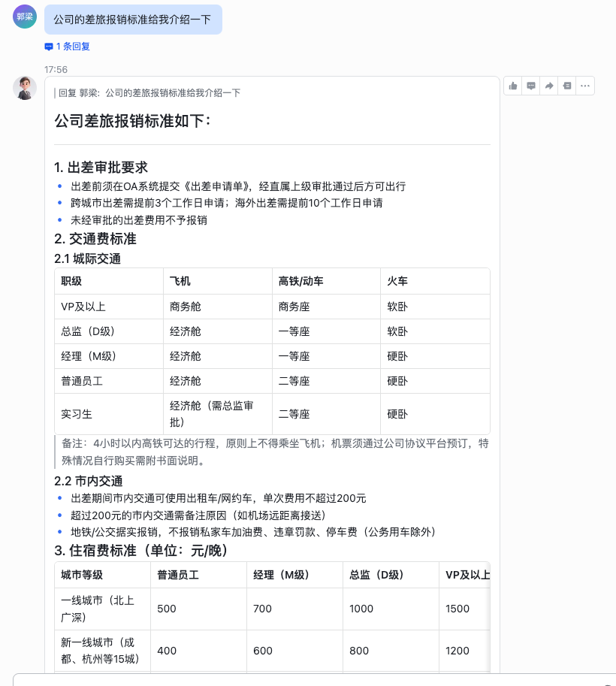Click the 17:56 timestamp
Image resolution: width=616 pixels, height=686 pixels.
56,69
